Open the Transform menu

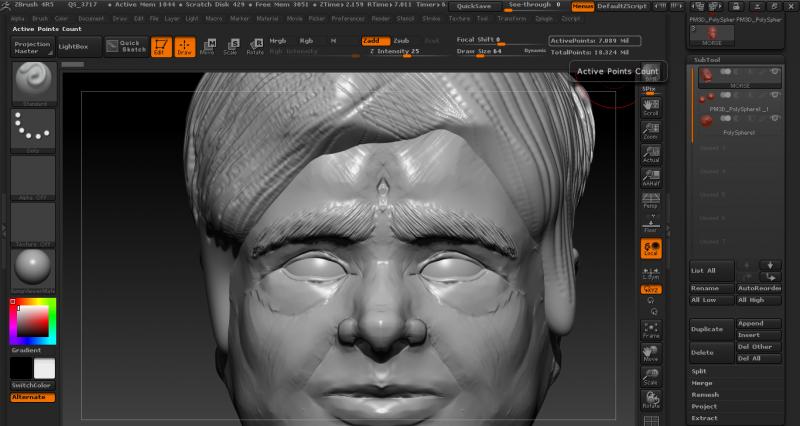tap(512, 18)
